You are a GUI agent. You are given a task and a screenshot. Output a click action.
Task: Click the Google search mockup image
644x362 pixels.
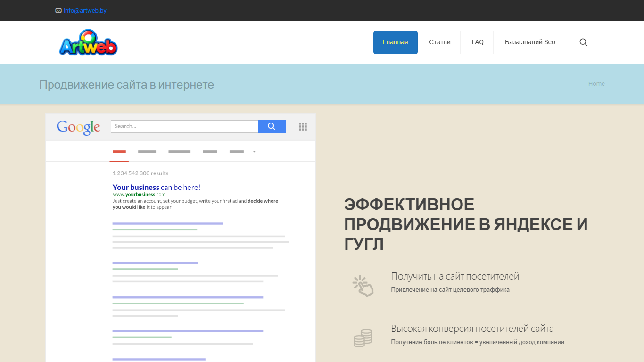click(x=181, y=238)
